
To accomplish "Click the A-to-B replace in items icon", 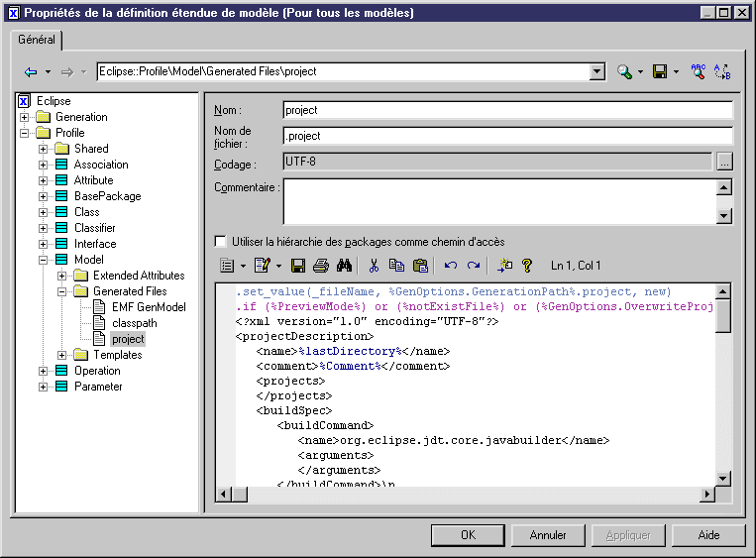I will pyautogui.click(x=722, y=72).
